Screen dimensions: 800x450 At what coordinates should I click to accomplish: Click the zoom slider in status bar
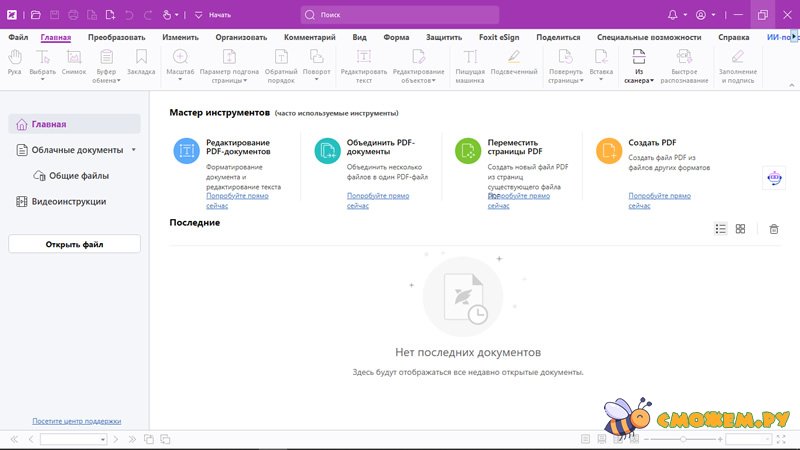[x=682, y=439]
